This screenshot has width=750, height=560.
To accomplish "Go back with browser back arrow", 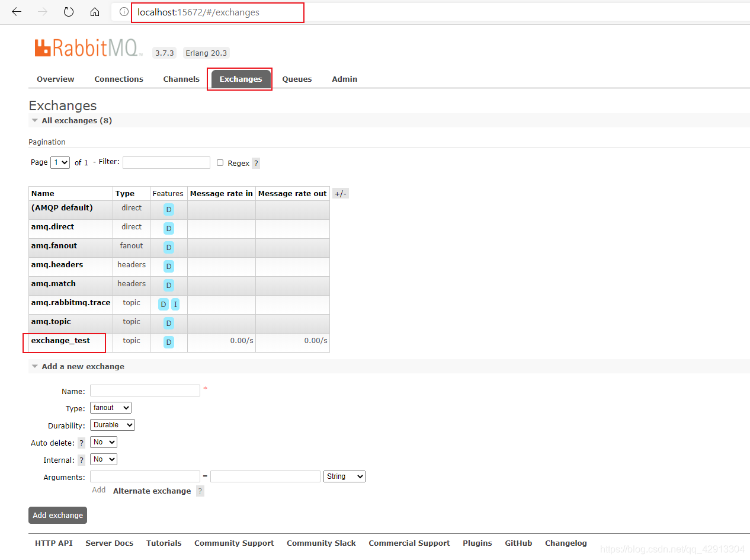I will click(x=17, y=12).
